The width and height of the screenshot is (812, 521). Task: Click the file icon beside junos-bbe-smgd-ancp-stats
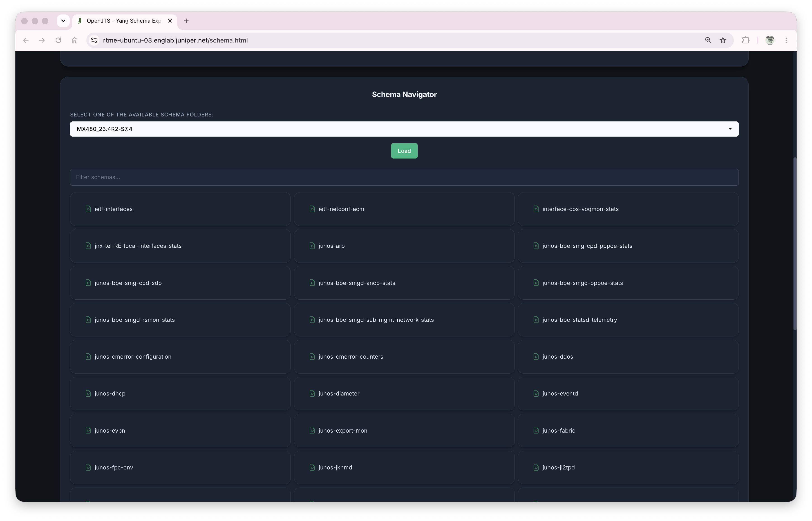[x=312, y=283]
